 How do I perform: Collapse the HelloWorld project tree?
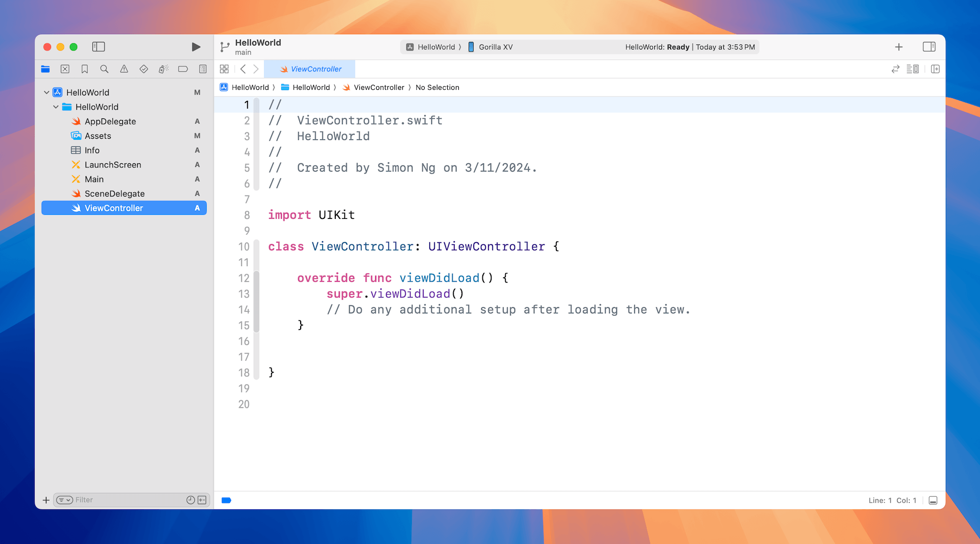pyautogui.click(x=46, y=92)
